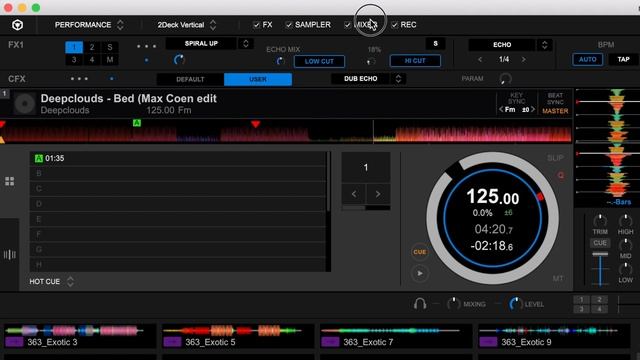
Task: Assign FX1 to sampler S
Action: click(x=110, y=47)
